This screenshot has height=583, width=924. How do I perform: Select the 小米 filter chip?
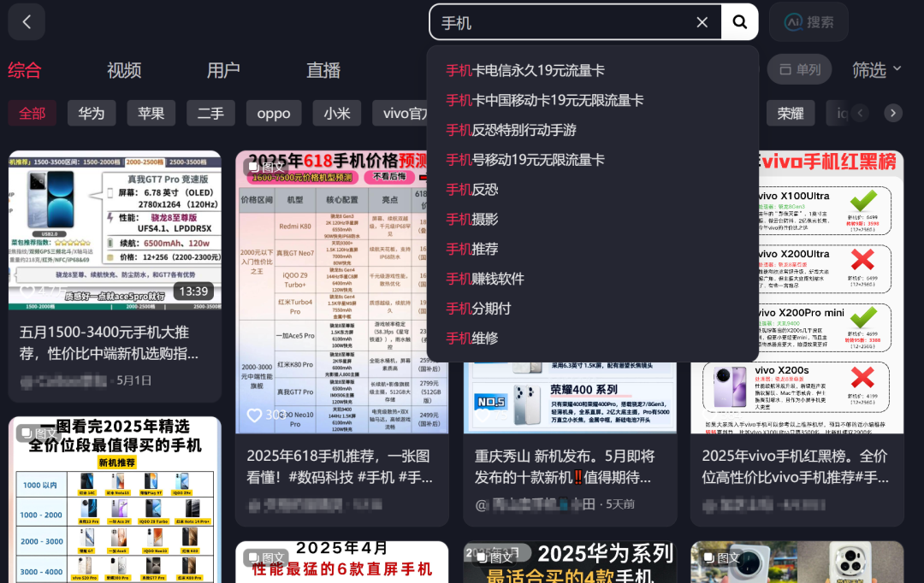click(x=337, y=113)
